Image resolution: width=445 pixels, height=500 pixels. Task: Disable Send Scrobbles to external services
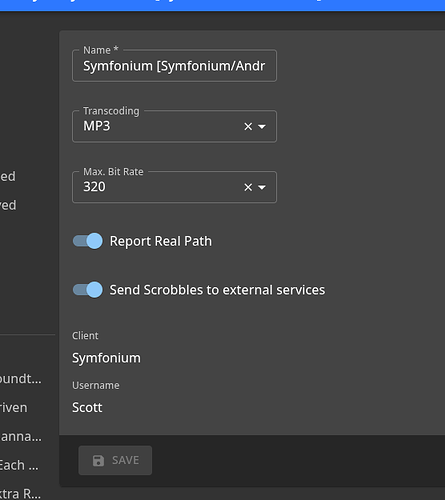(x=88, y=290)
